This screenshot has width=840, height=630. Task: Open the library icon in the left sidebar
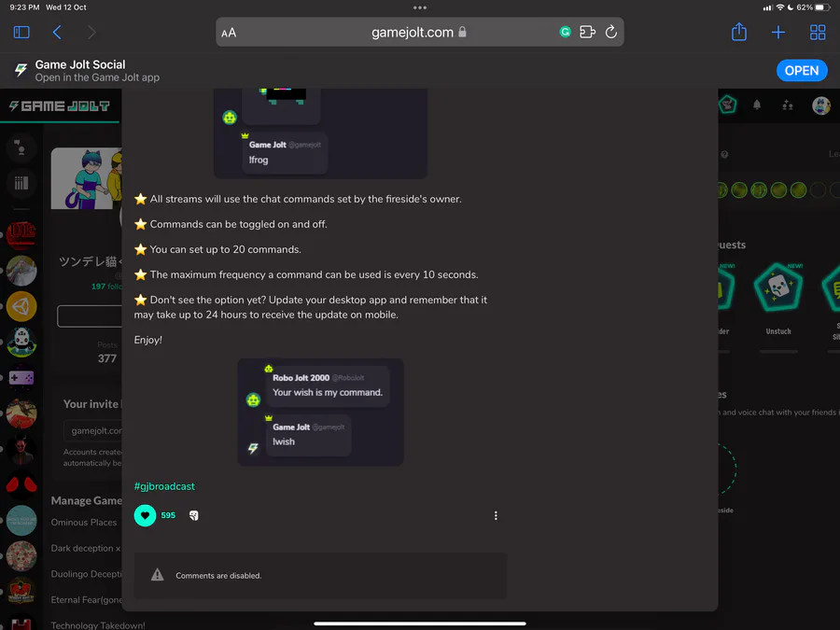point(21,183)
